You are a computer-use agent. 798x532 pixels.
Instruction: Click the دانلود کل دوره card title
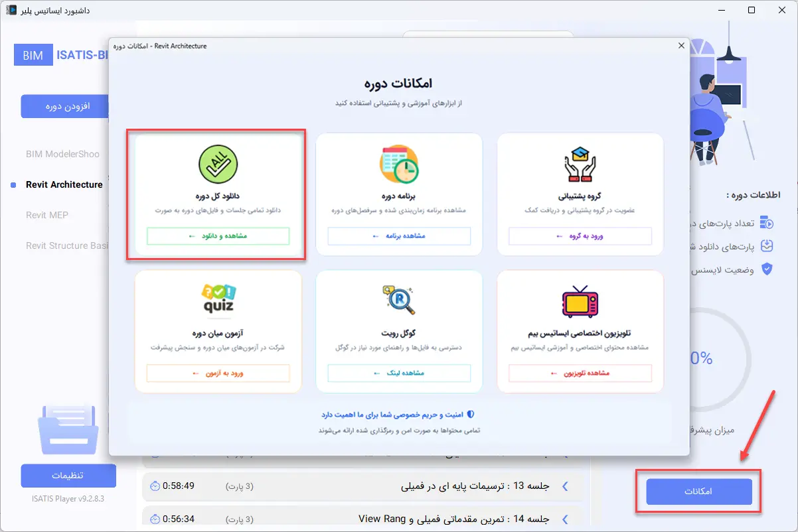218,196
